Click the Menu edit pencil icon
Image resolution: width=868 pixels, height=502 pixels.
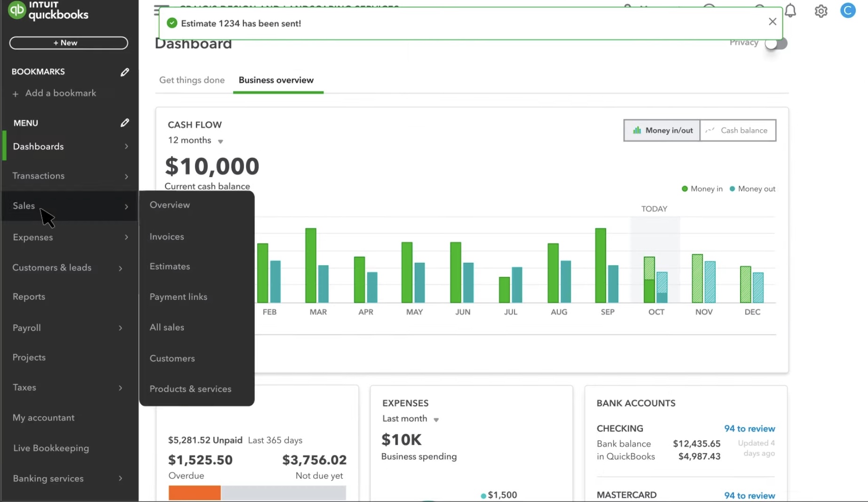125,123
